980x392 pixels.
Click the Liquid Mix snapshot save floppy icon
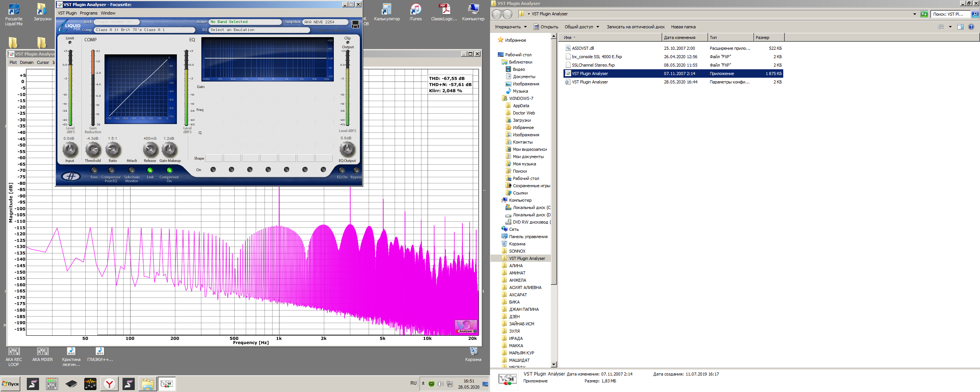[355, 24]
